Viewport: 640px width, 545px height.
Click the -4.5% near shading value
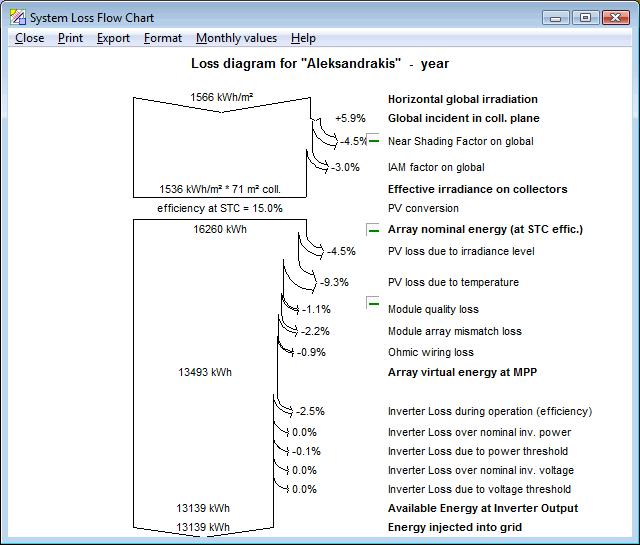(353, 141)
